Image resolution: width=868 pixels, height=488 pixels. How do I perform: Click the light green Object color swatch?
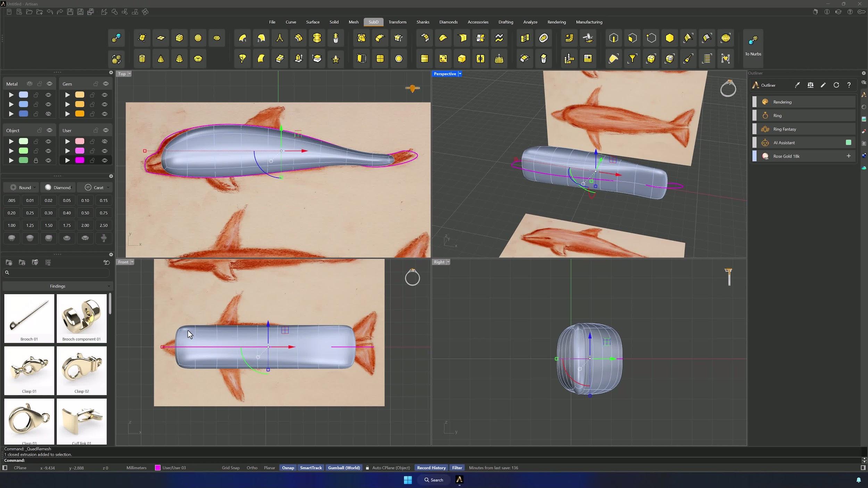tap(23, 141)
